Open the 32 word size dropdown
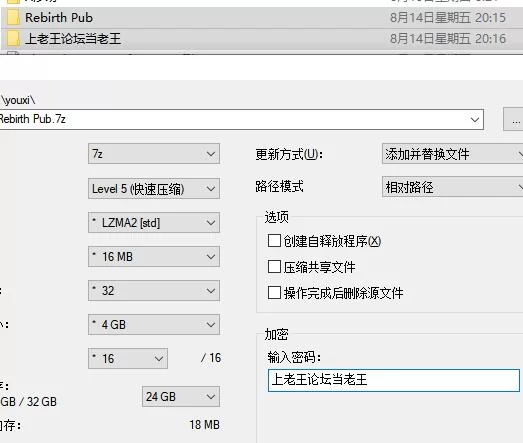Screen dimensions: 523x443 tap(154, 291)
